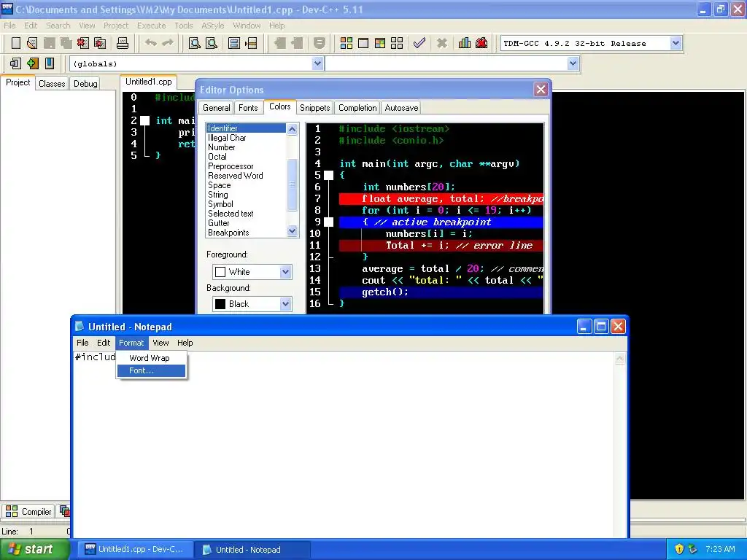Open the Autosave tab in Editor Options
Screen dimensions: 747x560
402,108
